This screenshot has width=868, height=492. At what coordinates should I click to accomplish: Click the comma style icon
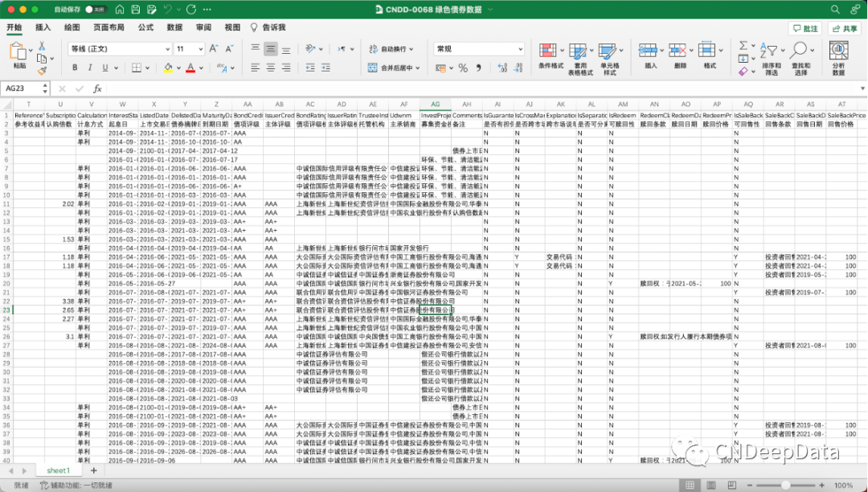click(x=479, y=68)
